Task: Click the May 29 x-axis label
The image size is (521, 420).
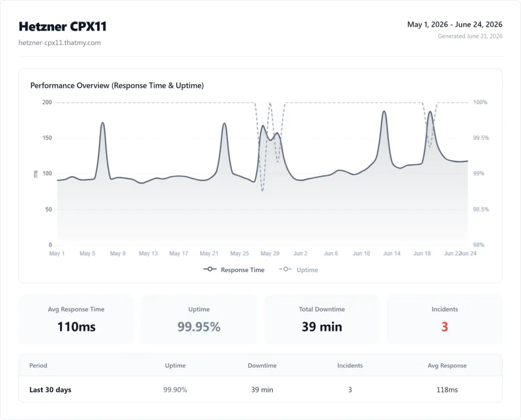Action: 270,253
